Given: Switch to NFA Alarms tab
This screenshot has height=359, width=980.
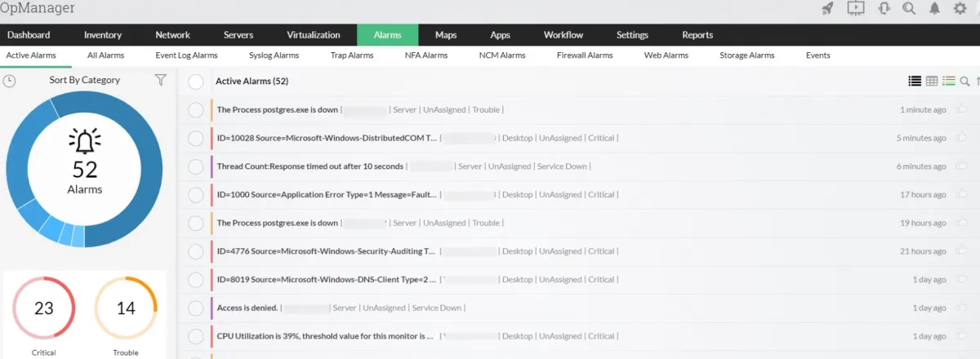Looking at the screenshot, I should 426,55.
